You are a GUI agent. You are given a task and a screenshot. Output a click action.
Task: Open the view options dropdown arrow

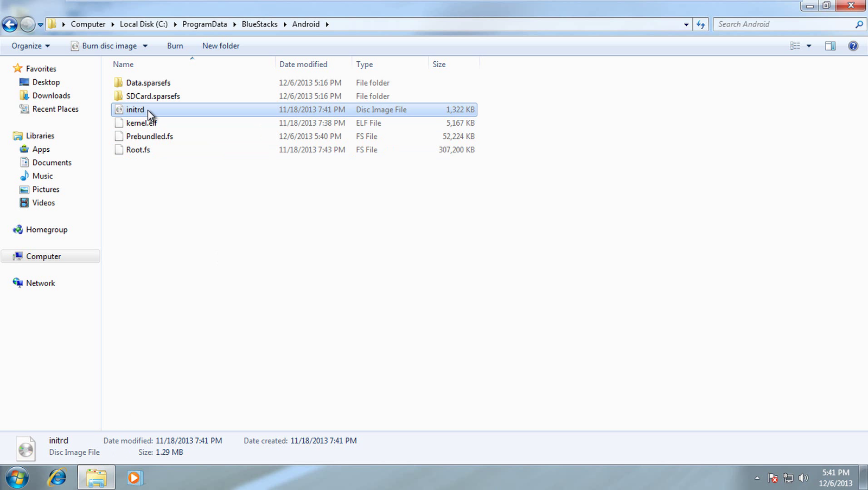point(809,46)
